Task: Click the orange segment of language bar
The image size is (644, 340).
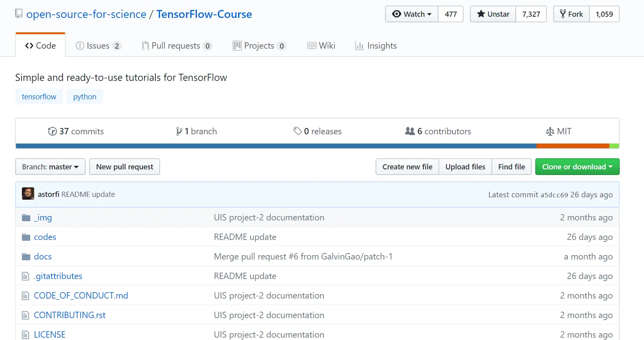Action: 573,146
